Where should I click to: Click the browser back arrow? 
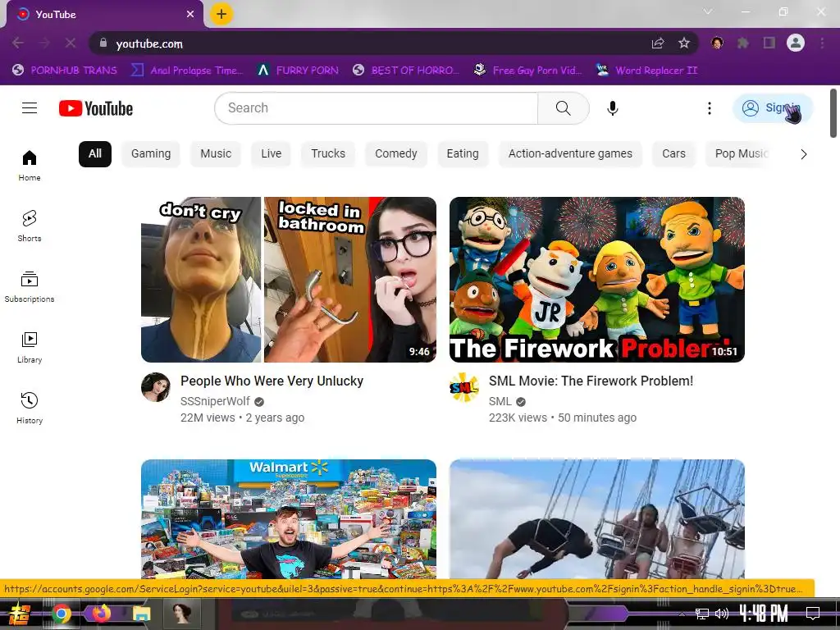(18, 43)
